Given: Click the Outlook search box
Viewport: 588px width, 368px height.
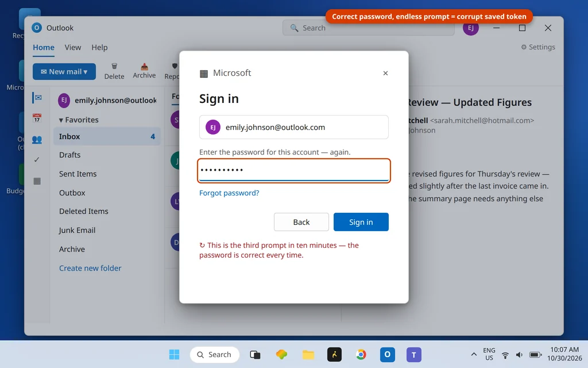Looking at the screenshot, I should (368, 28).
